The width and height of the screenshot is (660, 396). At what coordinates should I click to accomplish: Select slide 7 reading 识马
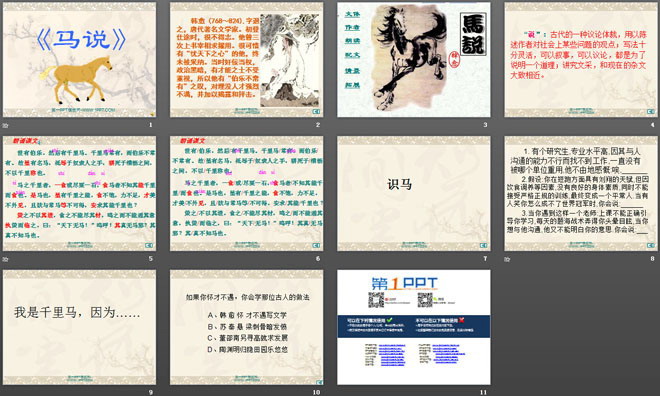(414, 194)
